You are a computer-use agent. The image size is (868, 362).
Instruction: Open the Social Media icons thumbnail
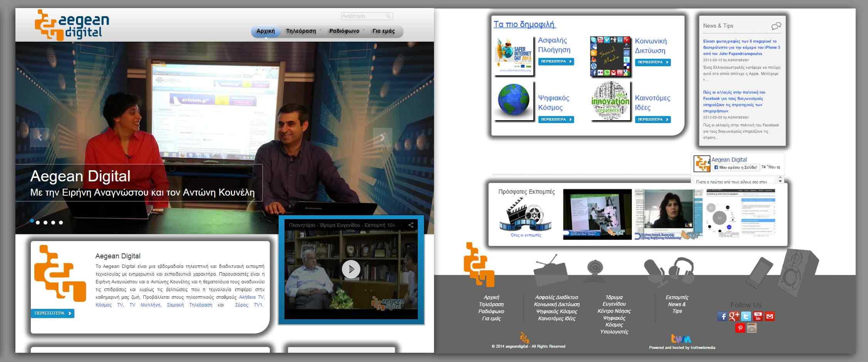click(x=611, y=56)
